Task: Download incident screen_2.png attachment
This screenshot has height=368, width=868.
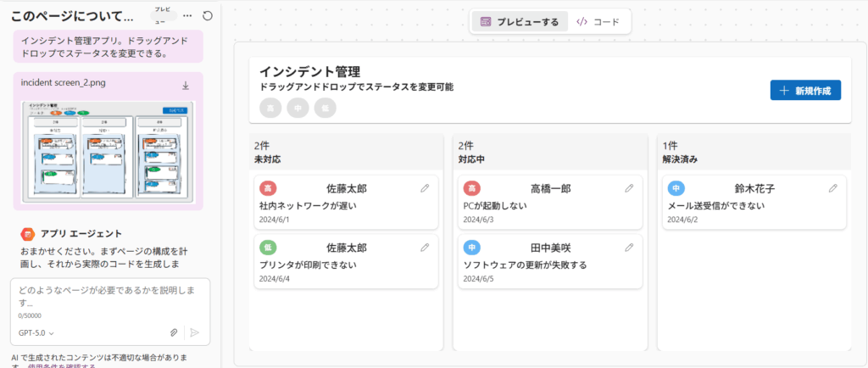Action: (x=186, y=86)
